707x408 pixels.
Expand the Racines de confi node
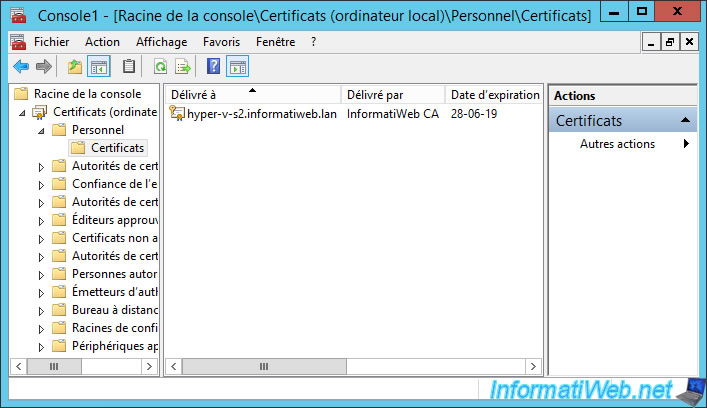coord(41,330)
